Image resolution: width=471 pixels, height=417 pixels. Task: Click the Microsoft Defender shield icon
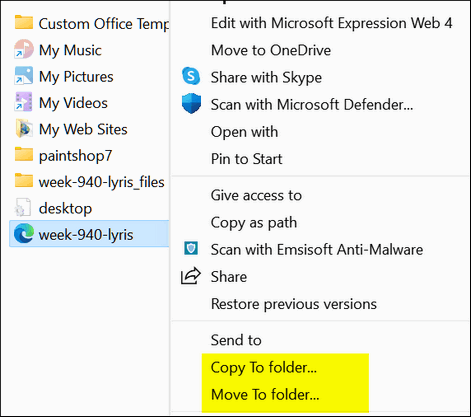click(x=191, y=104)
